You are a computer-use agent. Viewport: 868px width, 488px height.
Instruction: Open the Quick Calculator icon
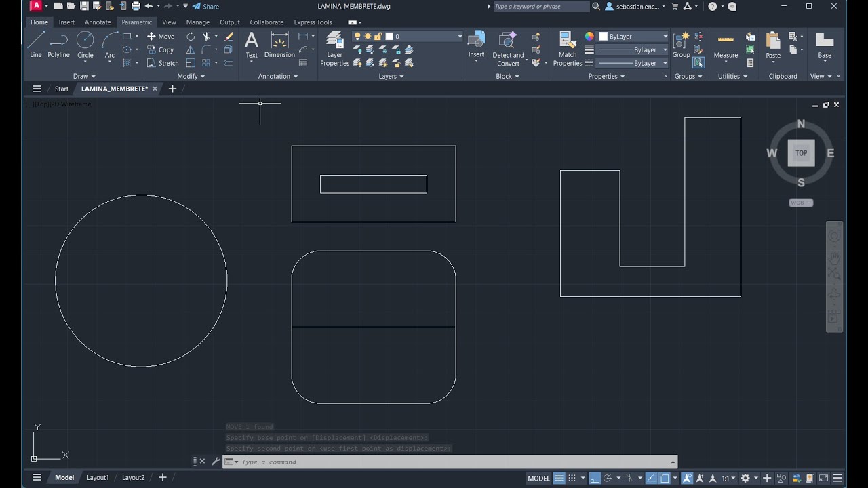(x=750, y=63)
